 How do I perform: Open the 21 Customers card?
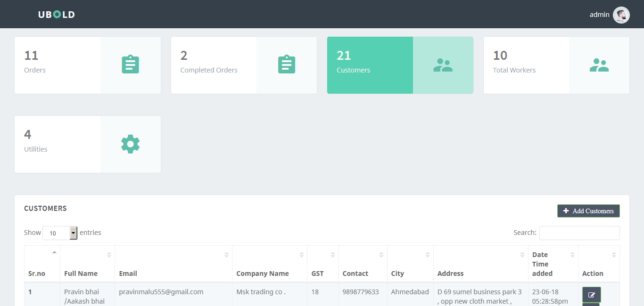[x=400, y=65]
